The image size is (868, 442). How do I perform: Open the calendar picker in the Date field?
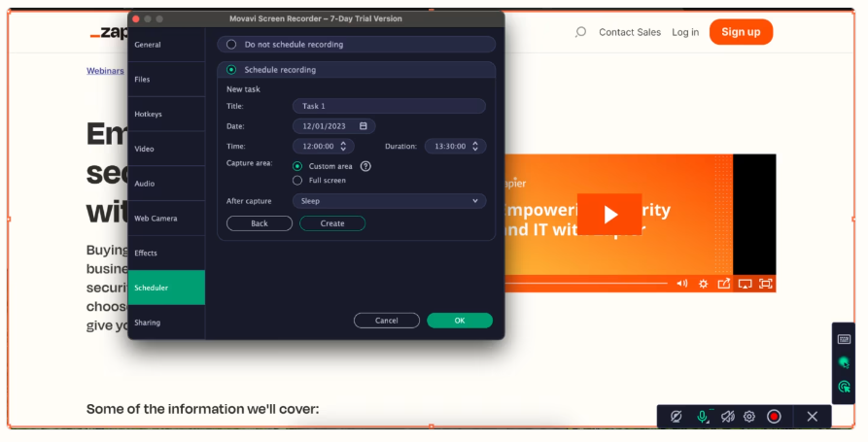364,126
